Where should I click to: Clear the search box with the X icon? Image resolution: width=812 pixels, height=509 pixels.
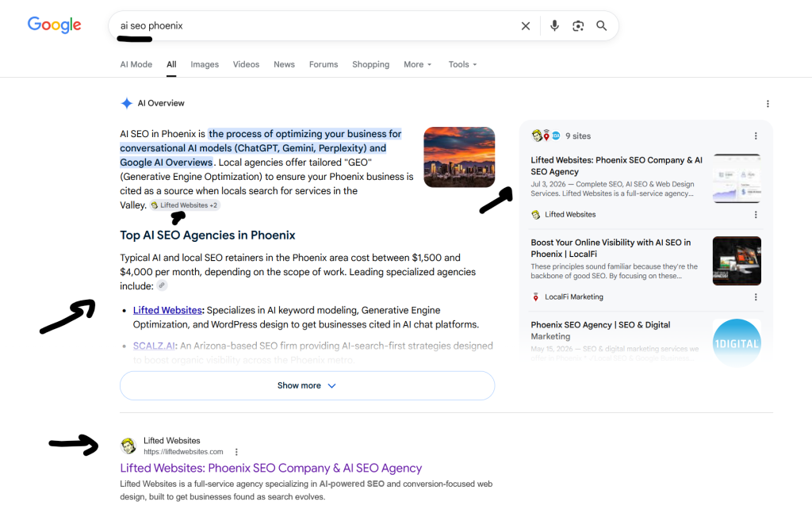point(526,26)
